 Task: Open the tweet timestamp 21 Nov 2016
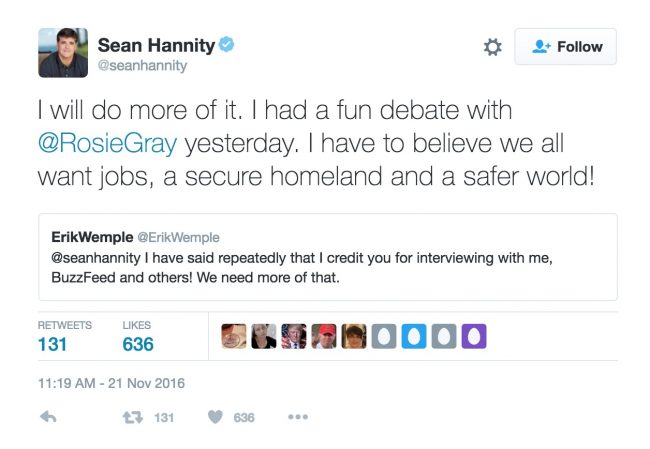point(111,383)
